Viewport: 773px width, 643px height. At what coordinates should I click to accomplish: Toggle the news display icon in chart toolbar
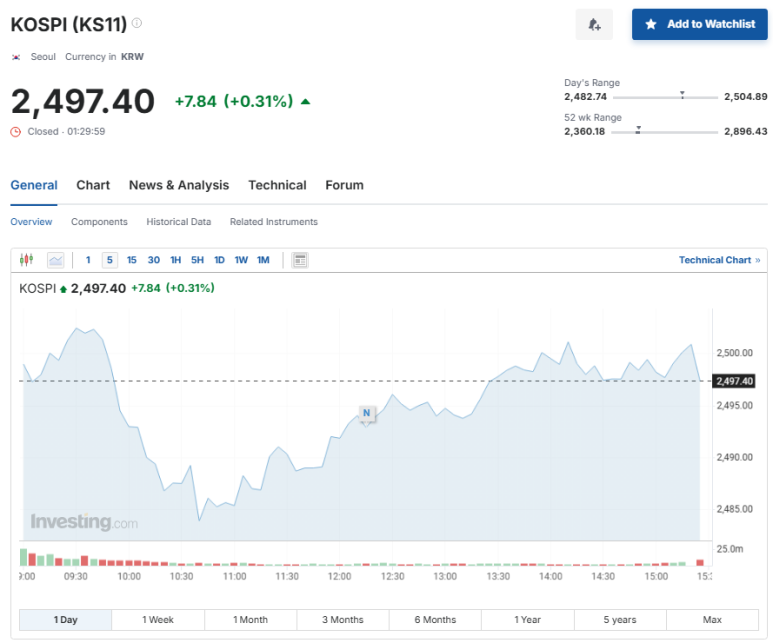pos(300,260)
